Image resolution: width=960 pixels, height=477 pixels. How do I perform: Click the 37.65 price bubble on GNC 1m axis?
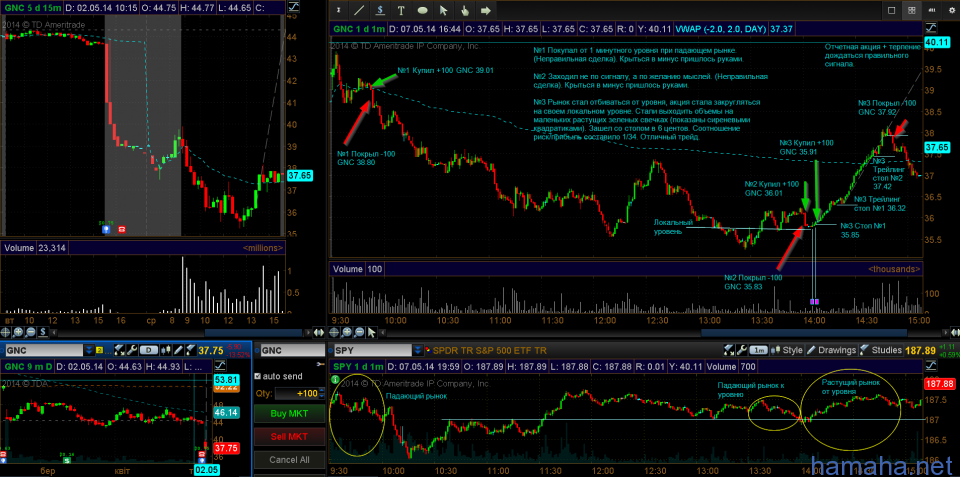(x=937, y=148)
